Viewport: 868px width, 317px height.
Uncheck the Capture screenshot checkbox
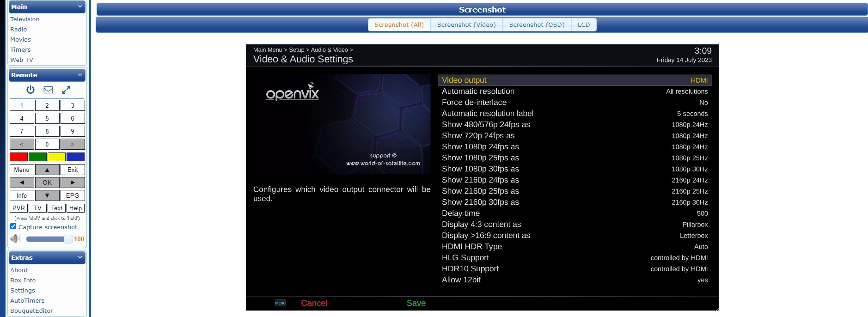(x=13, y=226)
